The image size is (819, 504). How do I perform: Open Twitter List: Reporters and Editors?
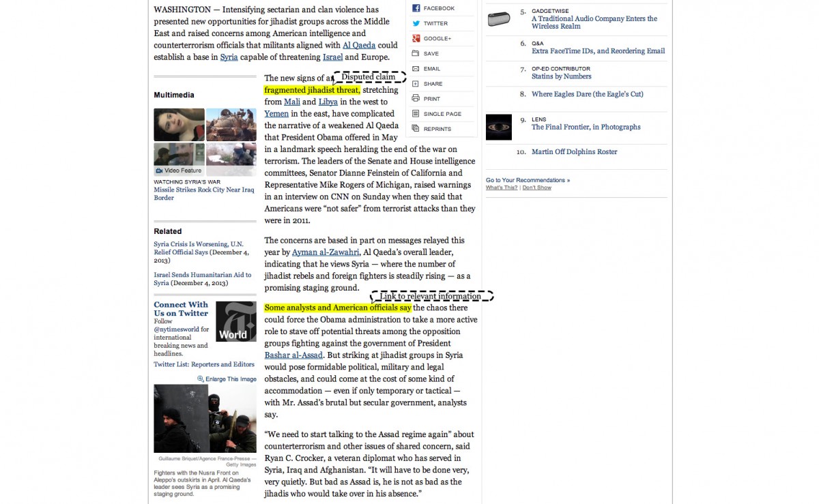(204, 365)
